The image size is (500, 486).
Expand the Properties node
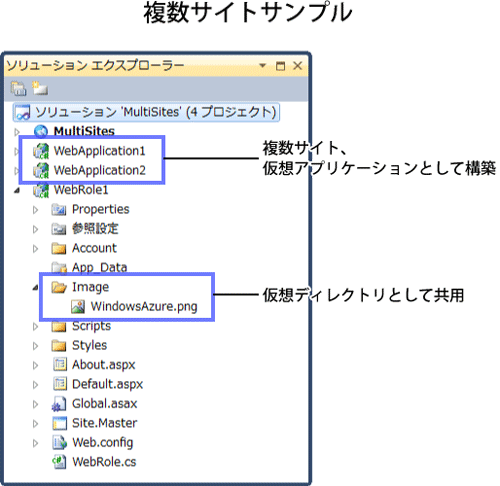point(35,210)
